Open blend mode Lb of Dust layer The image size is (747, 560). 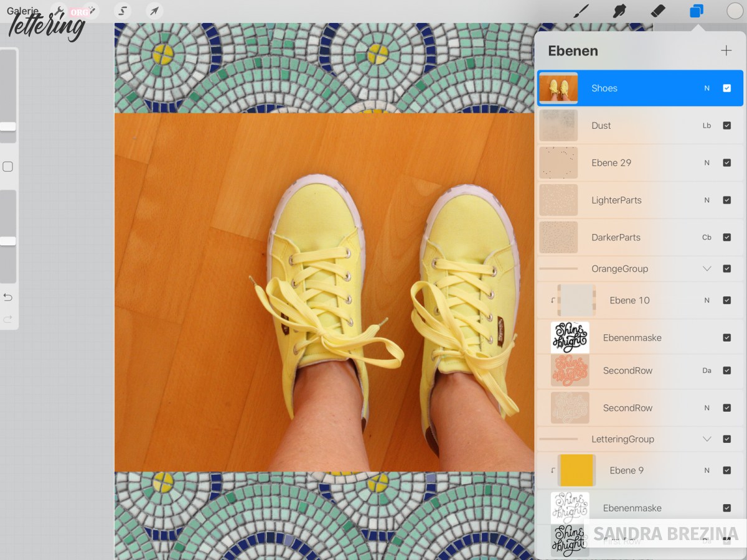tap(707, 126)
